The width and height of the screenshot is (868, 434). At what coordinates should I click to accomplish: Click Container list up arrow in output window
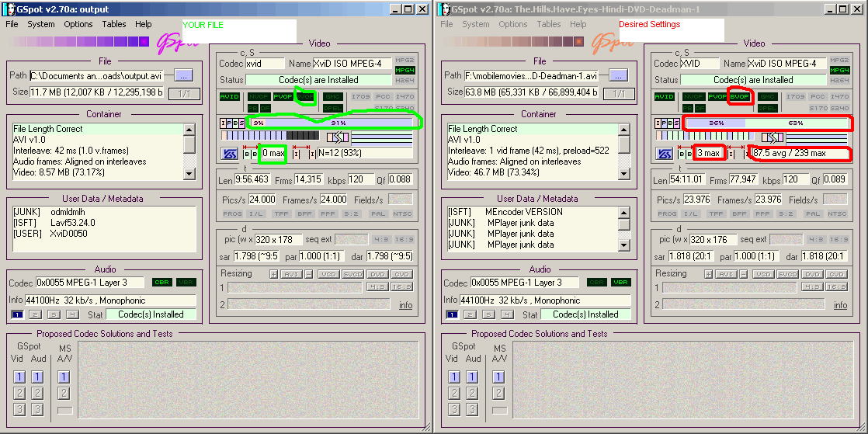click(189, 130)
